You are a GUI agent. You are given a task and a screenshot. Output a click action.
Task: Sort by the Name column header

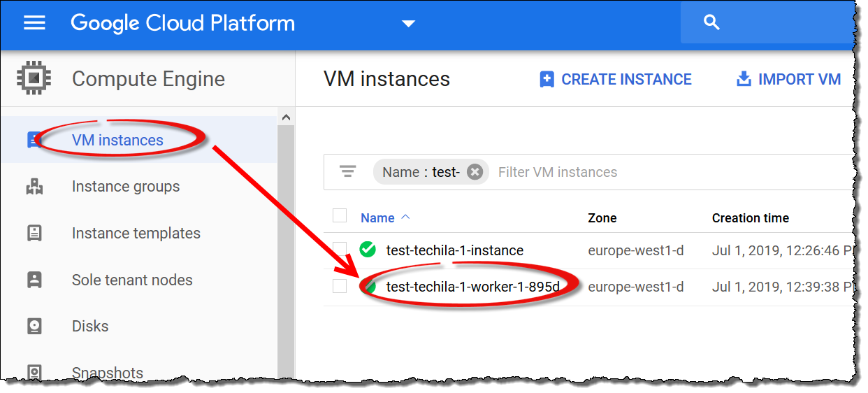click(x=377, y=218)
